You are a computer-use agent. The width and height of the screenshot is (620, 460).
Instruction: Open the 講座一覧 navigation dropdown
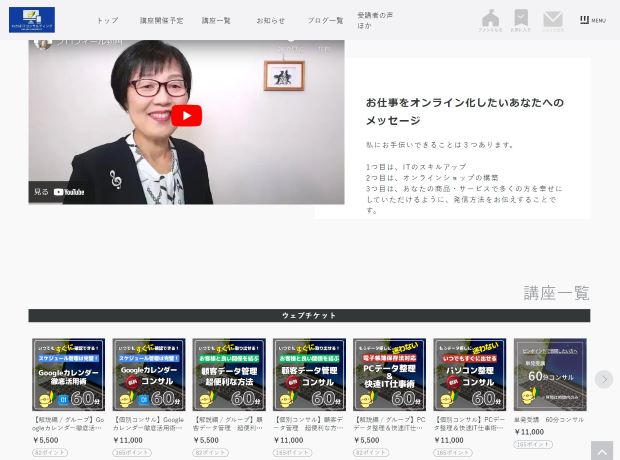[216, 20]
